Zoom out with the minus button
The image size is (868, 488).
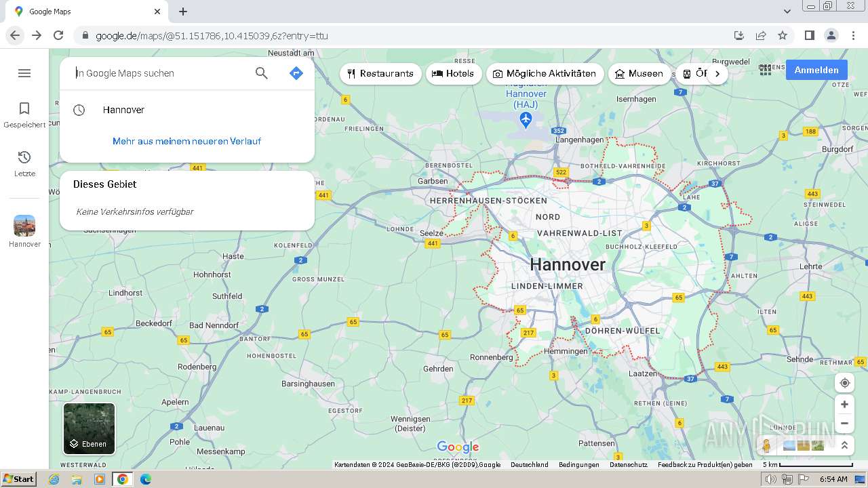click(x=844, y=424)
